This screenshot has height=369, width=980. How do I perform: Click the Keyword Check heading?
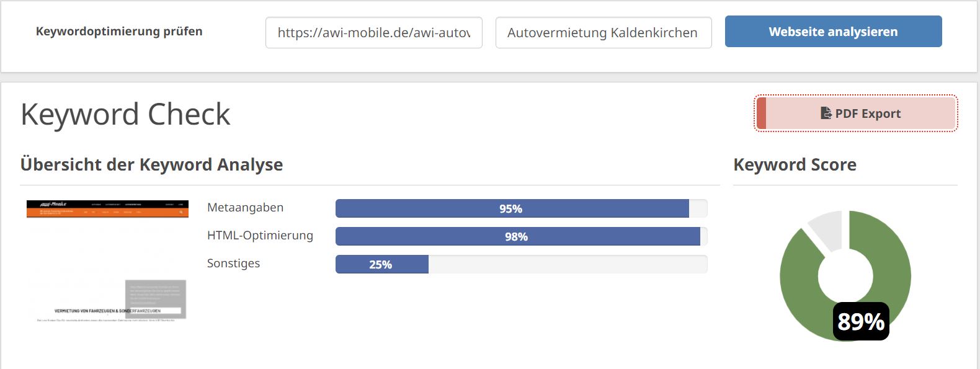pyautogui.click(x=125, y=114)
